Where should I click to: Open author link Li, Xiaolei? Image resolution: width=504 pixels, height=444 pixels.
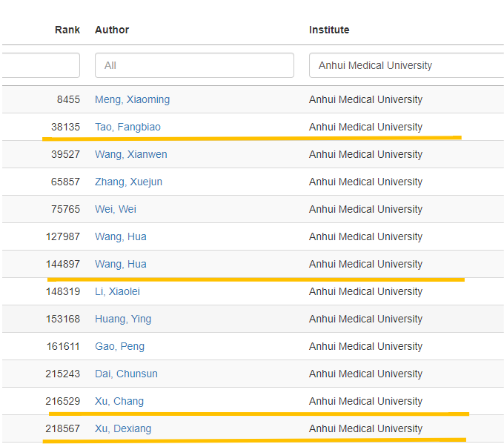coord(117,291)
